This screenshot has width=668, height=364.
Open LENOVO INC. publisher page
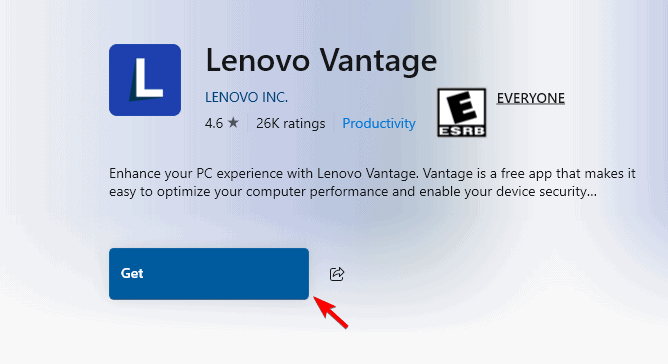(246, 97)
